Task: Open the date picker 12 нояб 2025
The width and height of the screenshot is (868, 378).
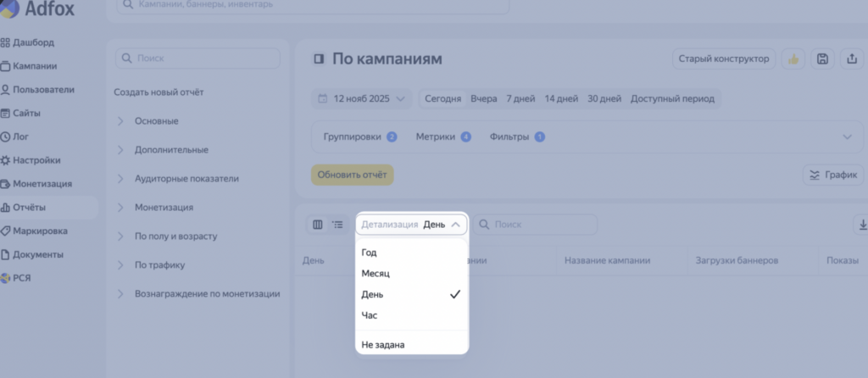Action: (361, 99)
